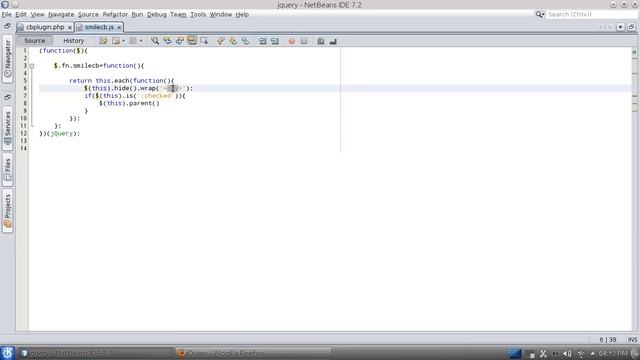Click the green mark in error stripe
Image resolution: width=640 pixels, height=360 pixels.
[634, 52]
